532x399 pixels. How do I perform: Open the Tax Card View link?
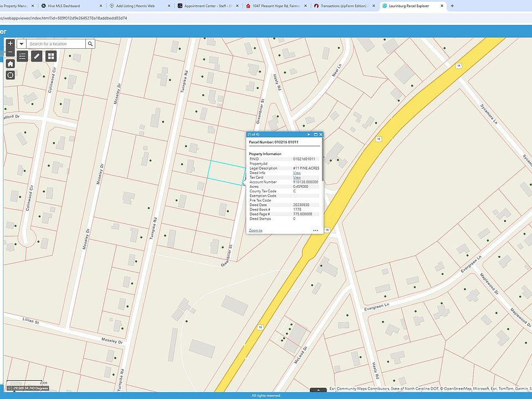coord(297,177)
